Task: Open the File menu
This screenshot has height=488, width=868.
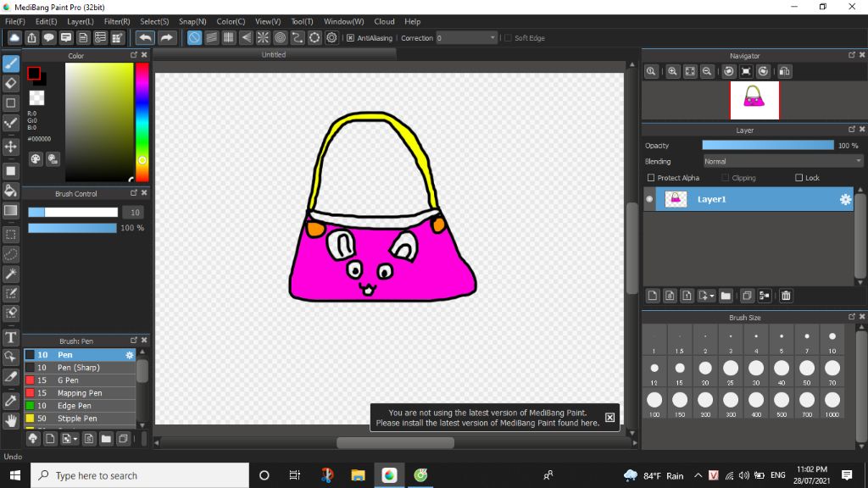Action: click(x=15, y=21)
